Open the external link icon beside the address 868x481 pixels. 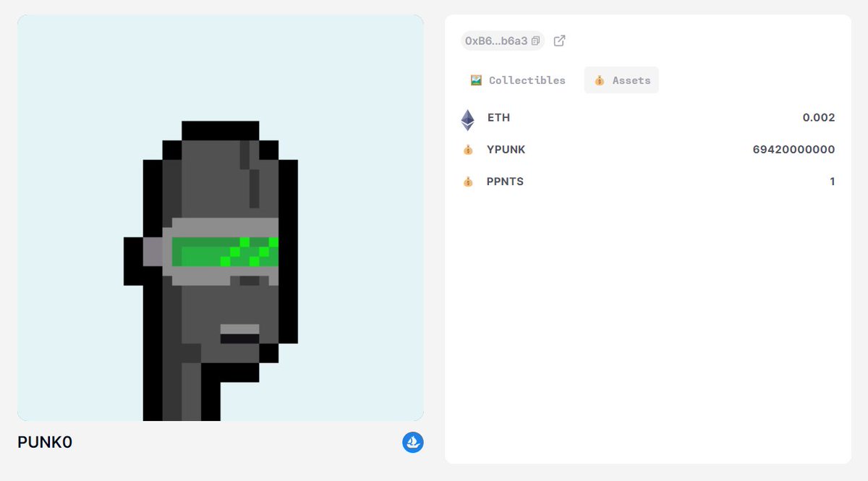(x=558, y=41)
